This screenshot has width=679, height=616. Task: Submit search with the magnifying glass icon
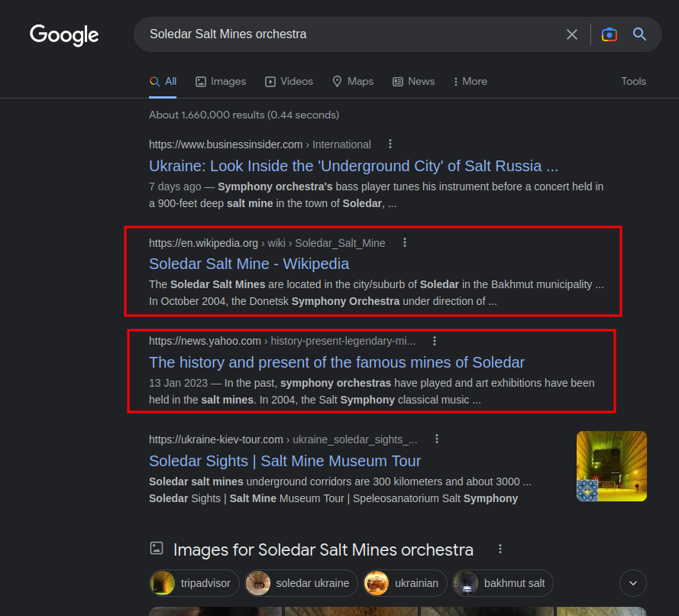click(639, 34)
